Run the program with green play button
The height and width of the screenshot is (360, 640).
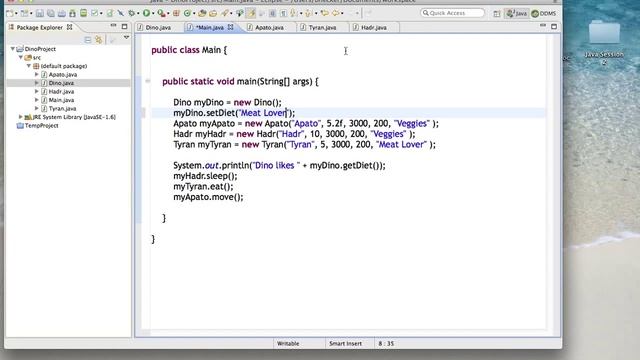[x=146, y=13]
